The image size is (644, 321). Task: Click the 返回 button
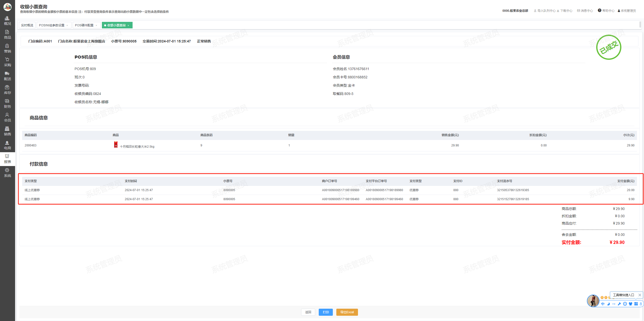coord(308,312)
